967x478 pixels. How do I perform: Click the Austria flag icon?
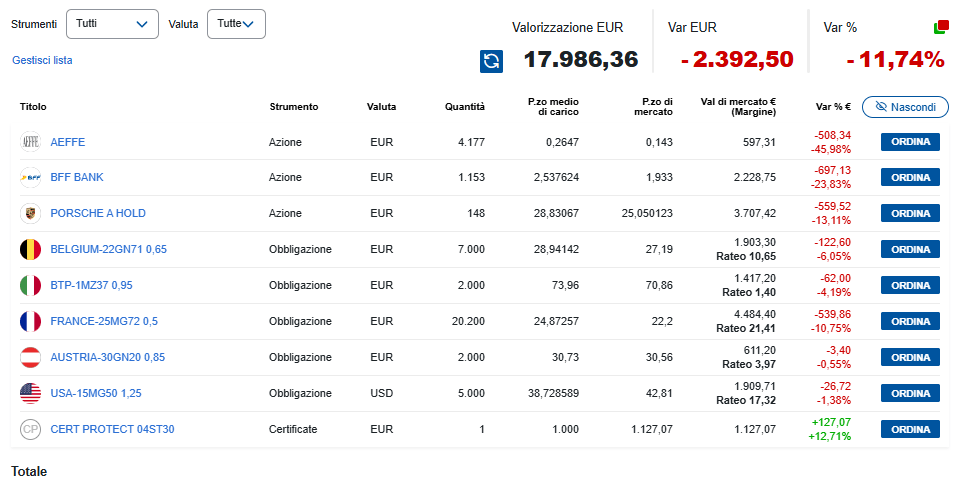tap(30, 357)
